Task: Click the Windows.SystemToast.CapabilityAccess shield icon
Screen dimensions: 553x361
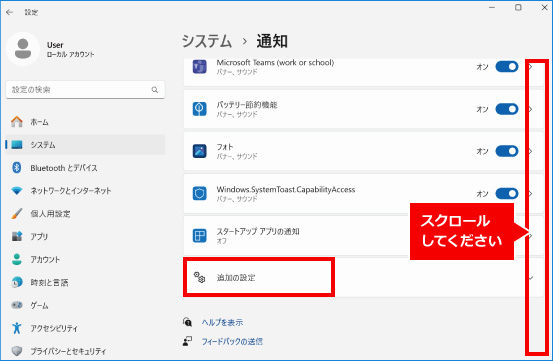Action: (x=200, y=194)
